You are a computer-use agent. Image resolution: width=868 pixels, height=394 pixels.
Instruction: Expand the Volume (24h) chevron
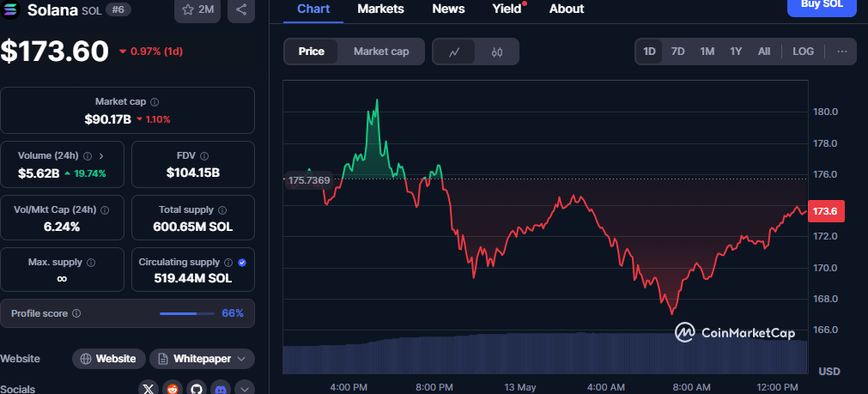(101, 156)
